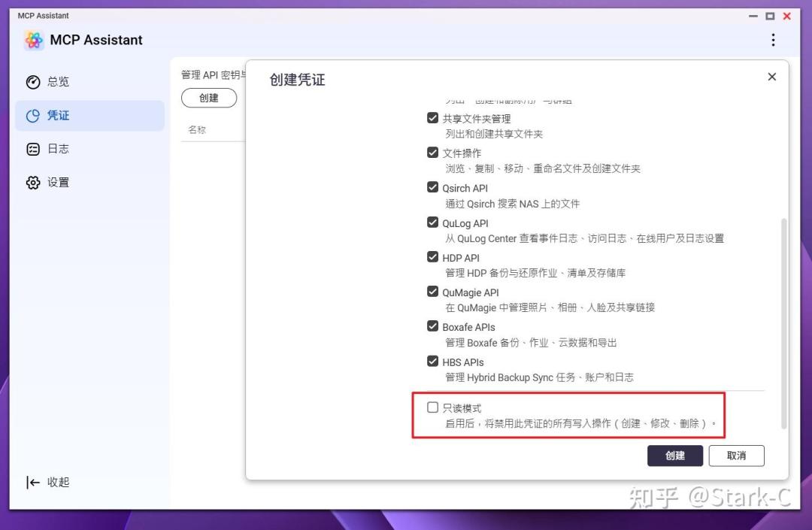Click the 日志 list icon in sidebar

tap(32, 149)
